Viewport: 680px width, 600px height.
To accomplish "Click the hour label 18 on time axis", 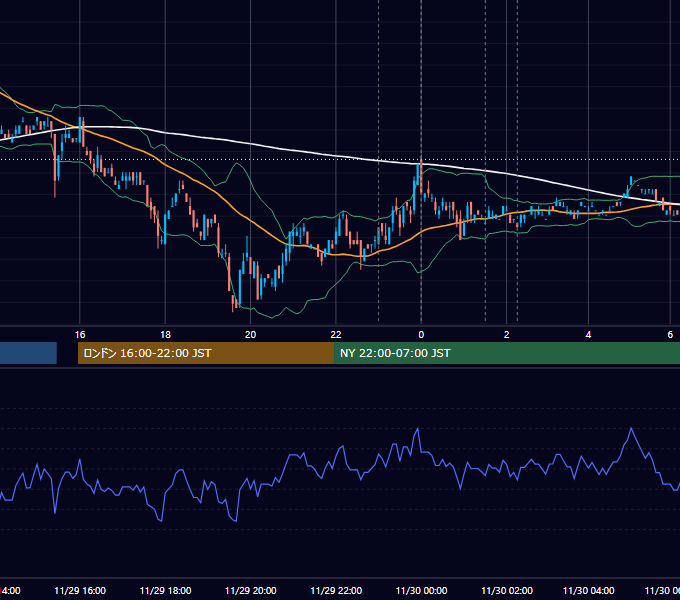I will (165, 335).
